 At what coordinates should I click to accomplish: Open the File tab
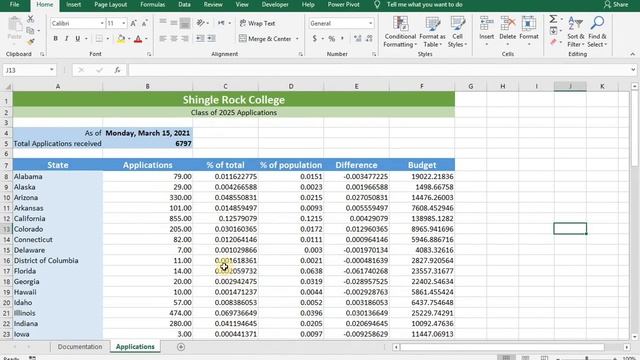[x=14, y=4]
